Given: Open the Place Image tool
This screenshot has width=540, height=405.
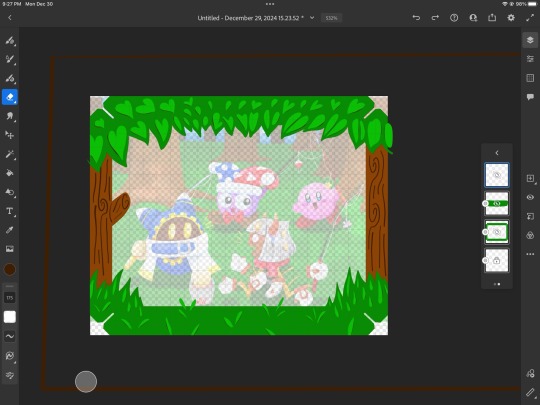Looking at the screenshot, I should (x=10, y=249).
